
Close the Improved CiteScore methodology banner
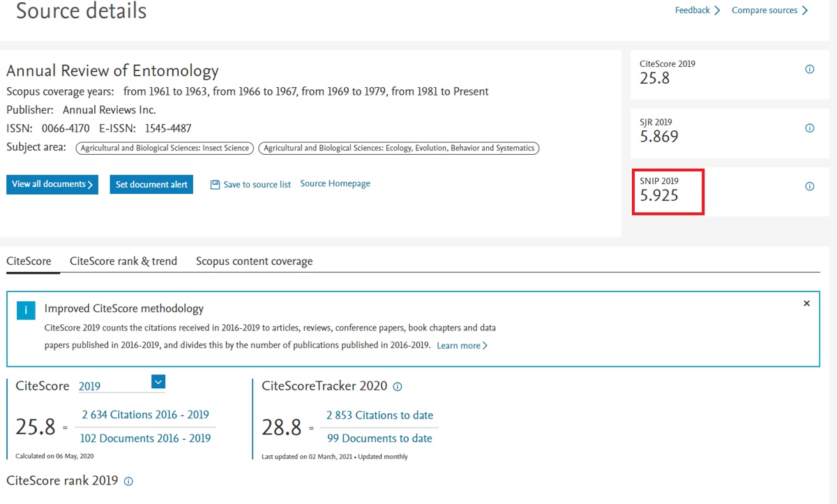tap(806, 303)
